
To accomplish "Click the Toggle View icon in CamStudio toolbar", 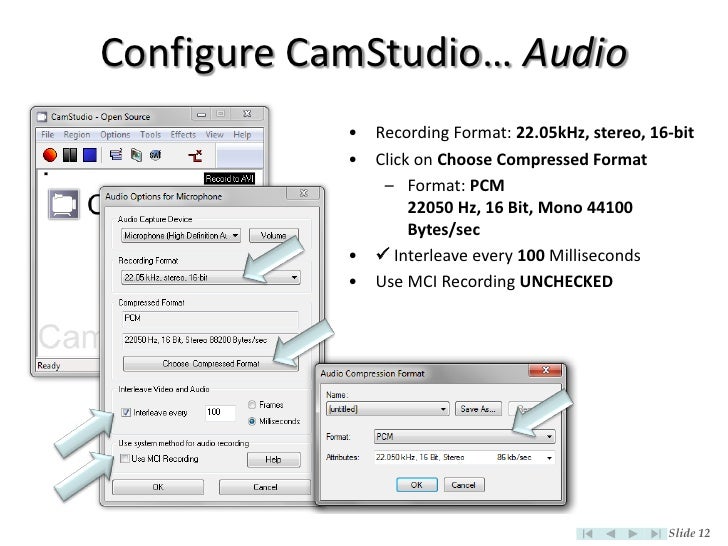I will tap(116, 155).
